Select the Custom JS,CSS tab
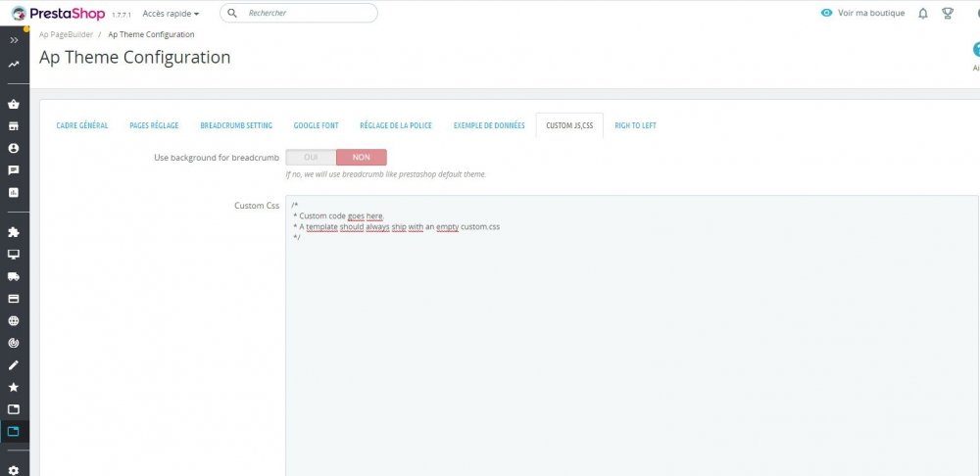Screen dimensions: 980x476 point(569,125)
